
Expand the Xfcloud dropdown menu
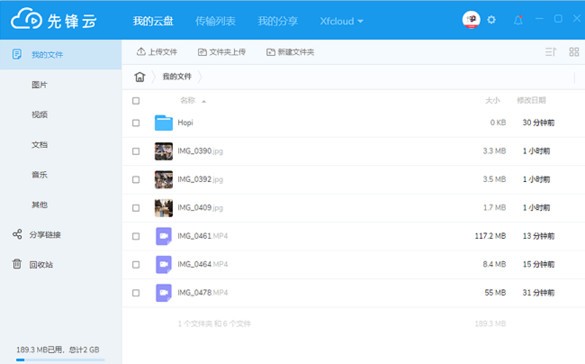click(x=341, y=21)
